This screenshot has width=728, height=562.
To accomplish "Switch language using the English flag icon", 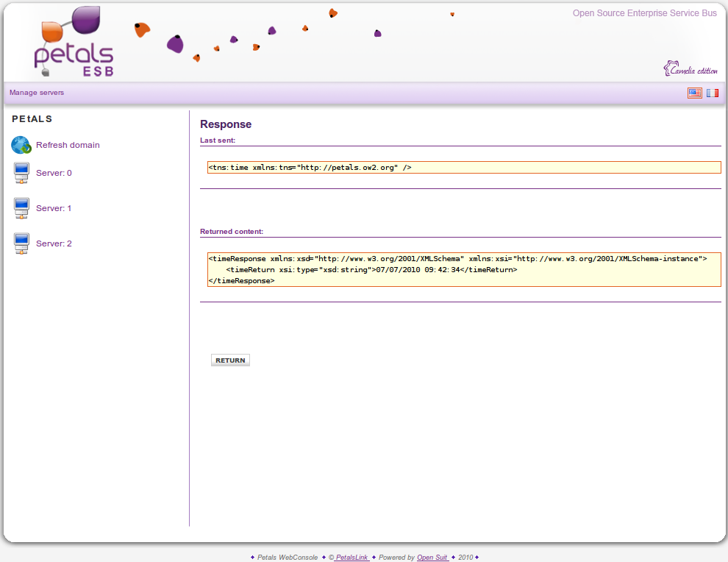I will (694, 93).
